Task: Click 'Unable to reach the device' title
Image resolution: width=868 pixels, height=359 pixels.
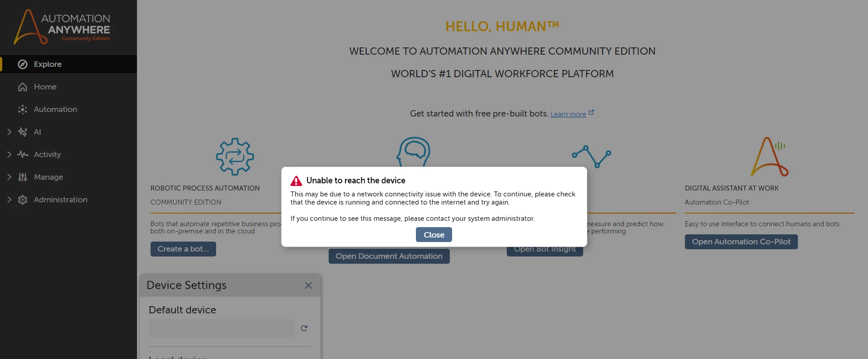Action: tap(356, 181)
